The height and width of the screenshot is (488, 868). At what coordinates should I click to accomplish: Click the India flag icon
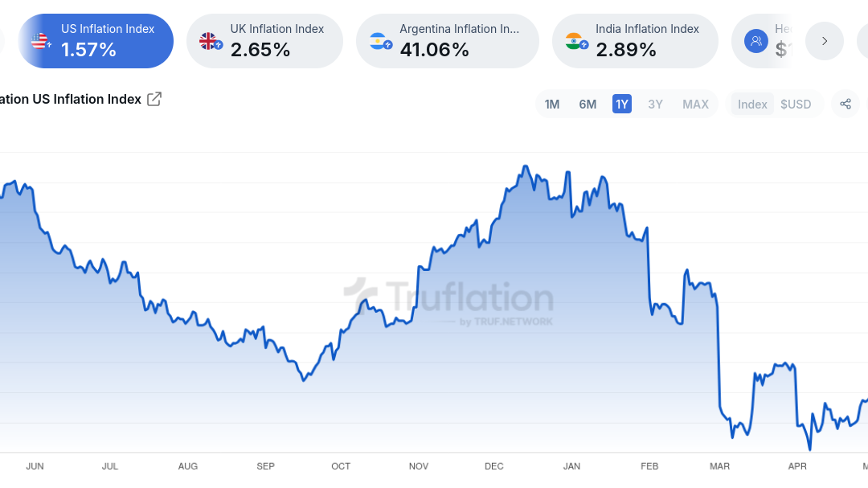tap(575, 41)
